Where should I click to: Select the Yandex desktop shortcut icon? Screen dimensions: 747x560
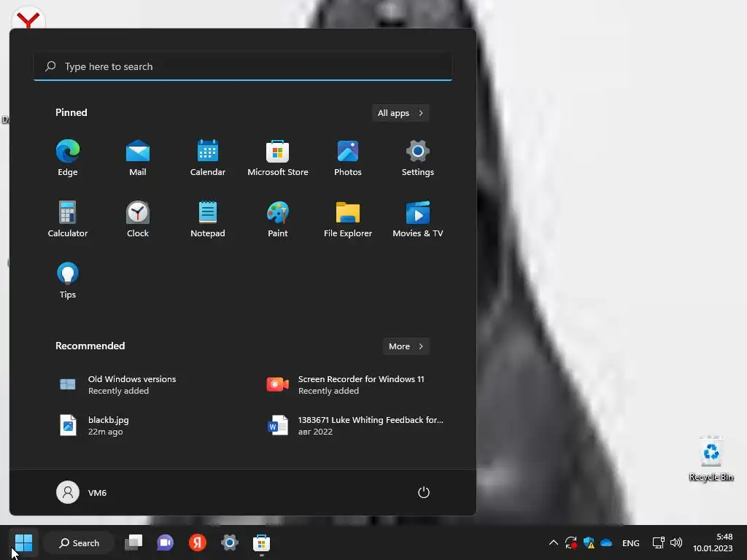click(28, 19)
